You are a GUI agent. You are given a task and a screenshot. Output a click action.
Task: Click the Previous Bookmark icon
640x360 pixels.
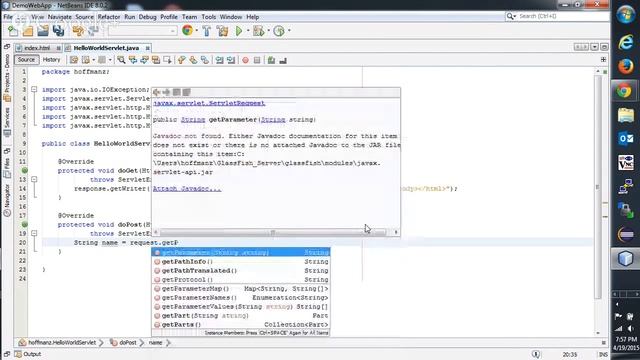[182, 60]
